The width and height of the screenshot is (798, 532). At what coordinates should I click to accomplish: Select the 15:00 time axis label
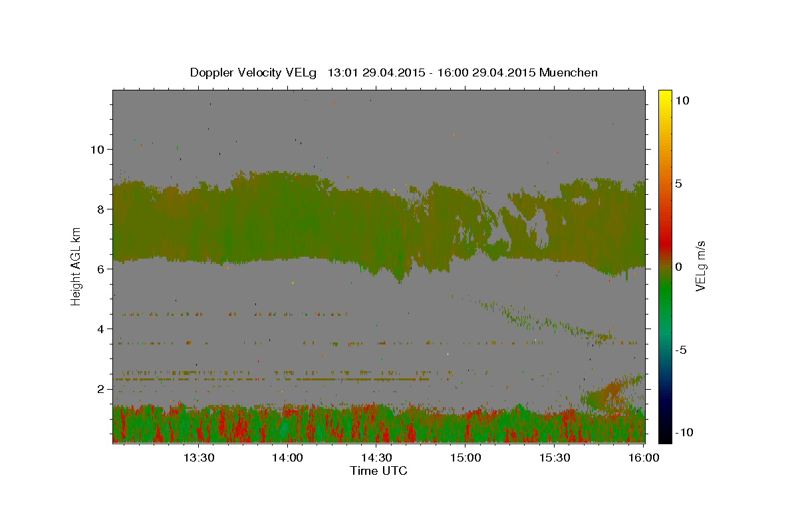point(465,458)
